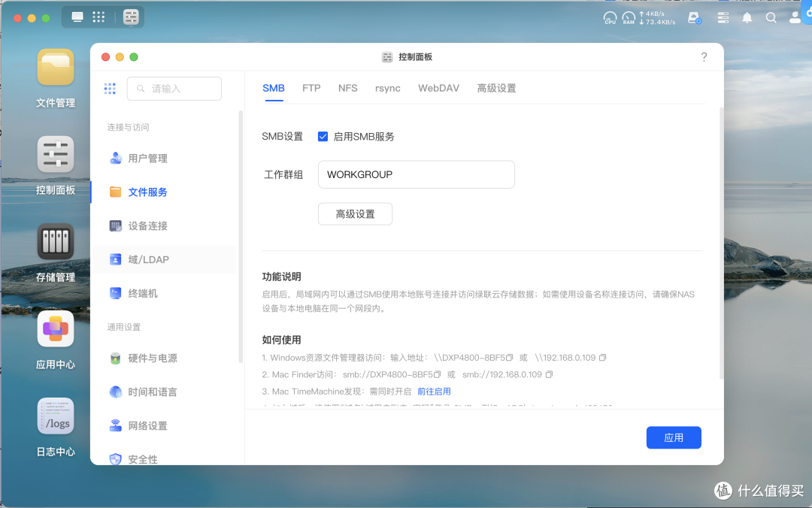Open 时间和语言 in sidebar
Screen dimensions: 812x508
(x=165, y=392)
